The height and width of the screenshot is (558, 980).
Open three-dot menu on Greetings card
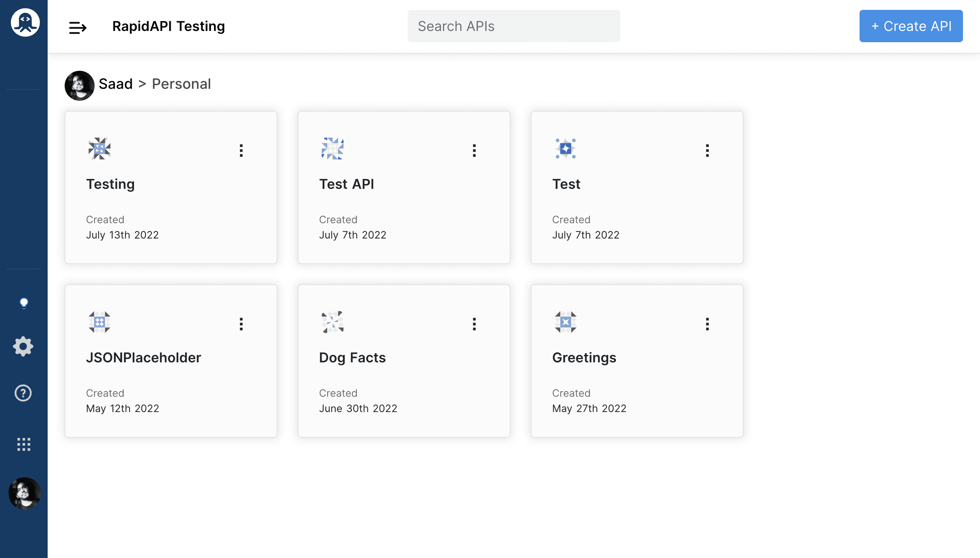tap(707, 324)
